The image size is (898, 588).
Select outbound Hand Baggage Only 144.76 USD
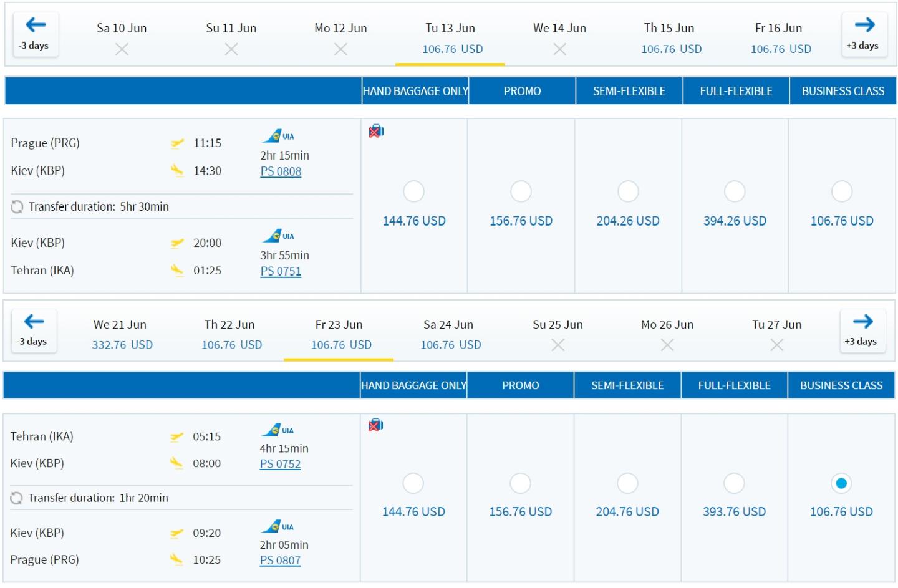[414, 191]
